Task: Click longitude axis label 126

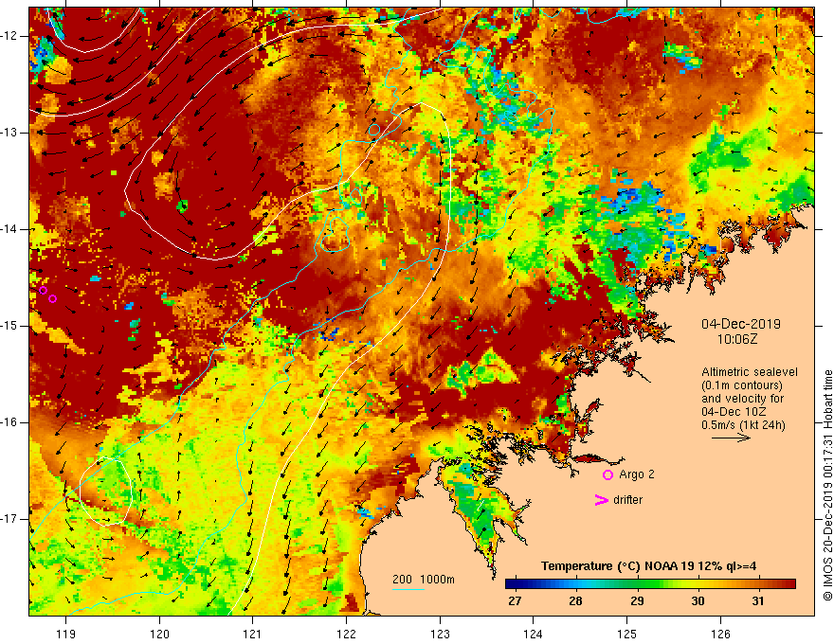Action: coord(720,634)
